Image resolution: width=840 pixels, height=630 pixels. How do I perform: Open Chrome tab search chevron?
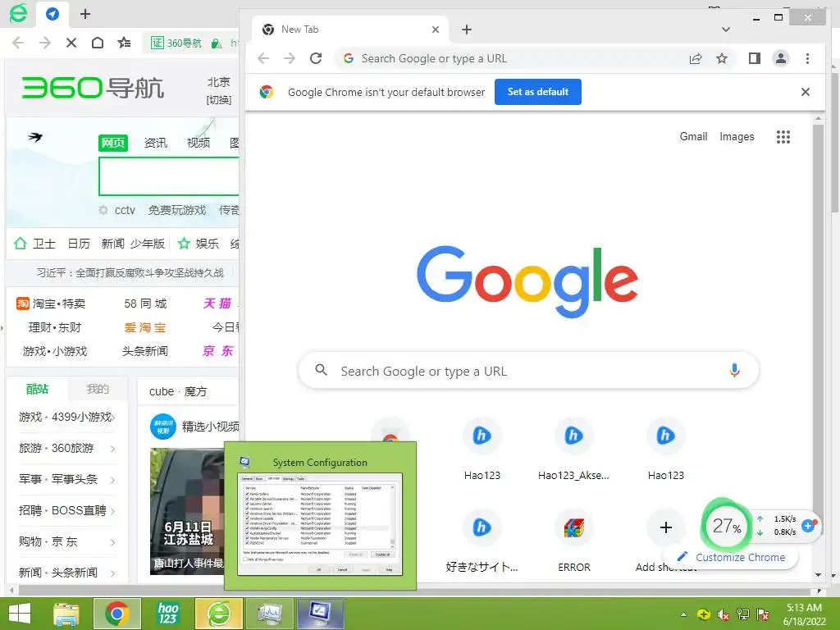tap(725, 30)
